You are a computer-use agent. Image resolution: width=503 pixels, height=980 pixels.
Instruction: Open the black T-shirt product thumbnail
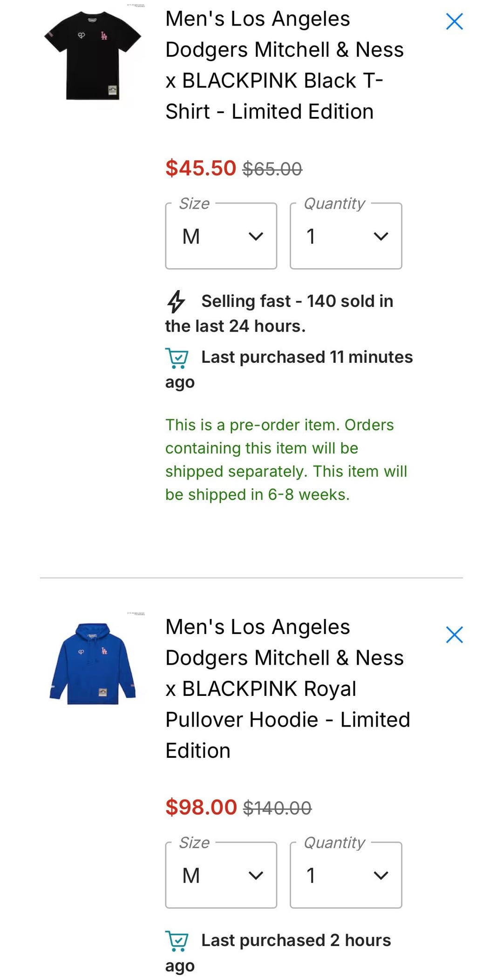click(93, 55)
